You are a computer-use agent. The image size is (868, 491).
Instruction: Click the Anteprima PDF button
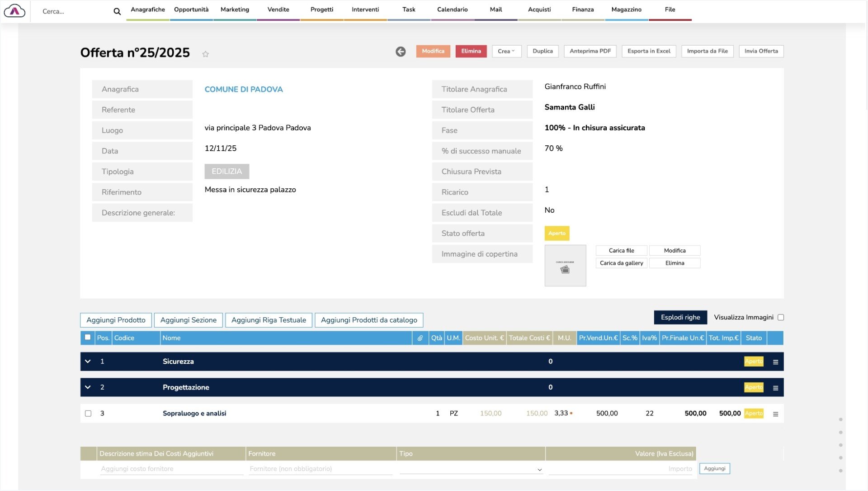[590, 51]
